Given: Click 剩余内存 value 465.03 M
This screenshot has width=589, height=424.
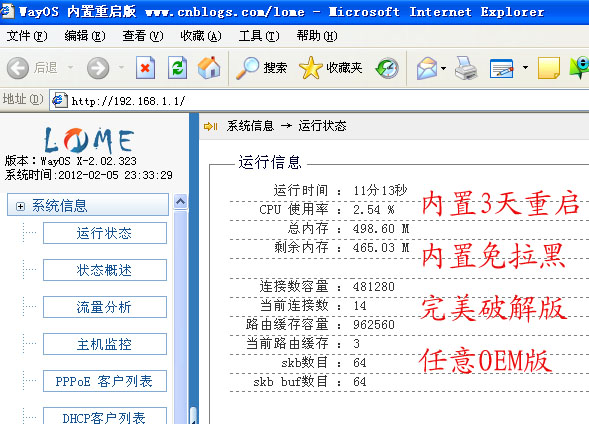Looking at the screenshot, I should pos(381,247).
